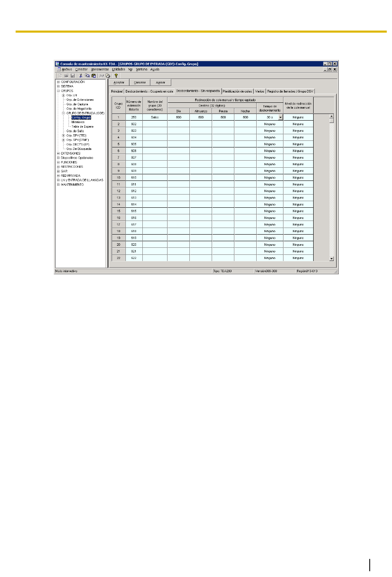The width and height of the screenshot is (392, 577).
Task: Click row header for ICD group 5
Action: 118,144
